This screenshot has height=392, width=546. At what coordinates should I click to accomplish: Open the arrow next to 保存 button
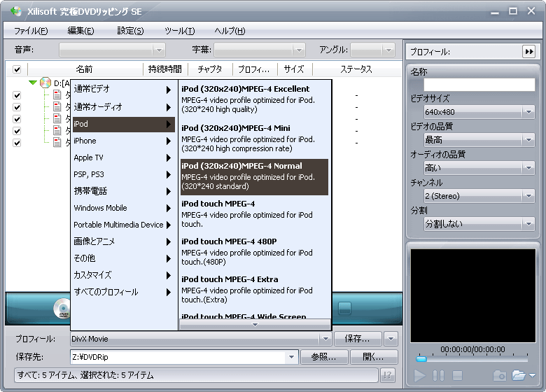391,338
